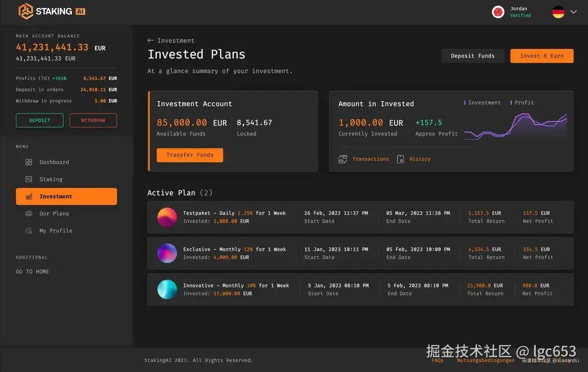Click the Exclusive plan gradient orb

coord(167,253)
